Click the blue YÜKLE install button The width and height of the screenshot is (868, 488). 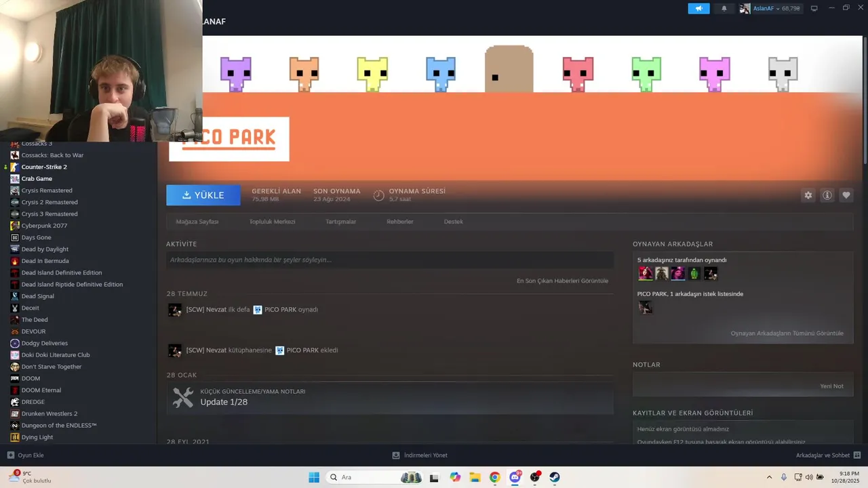tap(203, 195)
